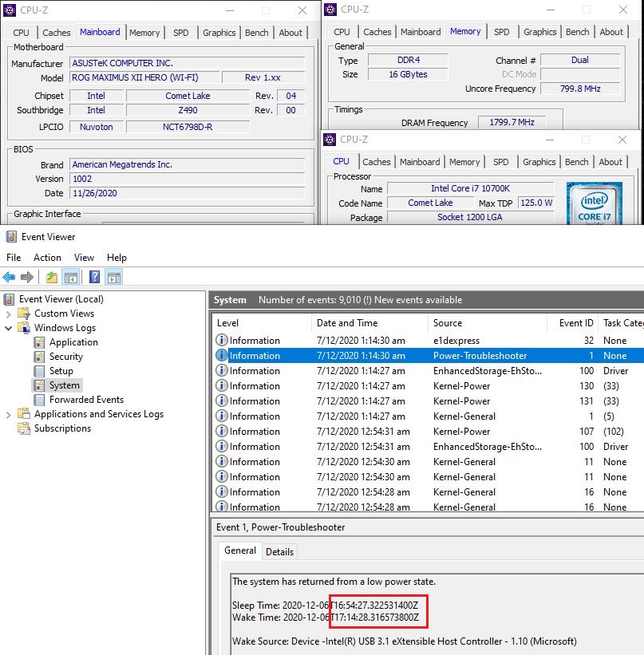Select the General tab of event pane
The image size is (644, 655).
pos(240,550)
